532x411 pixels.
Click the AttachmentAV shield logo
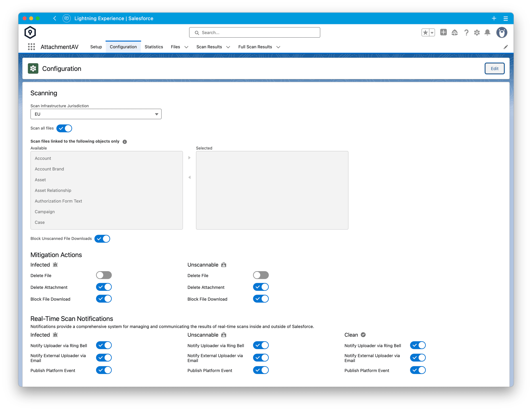coord(30,32)
